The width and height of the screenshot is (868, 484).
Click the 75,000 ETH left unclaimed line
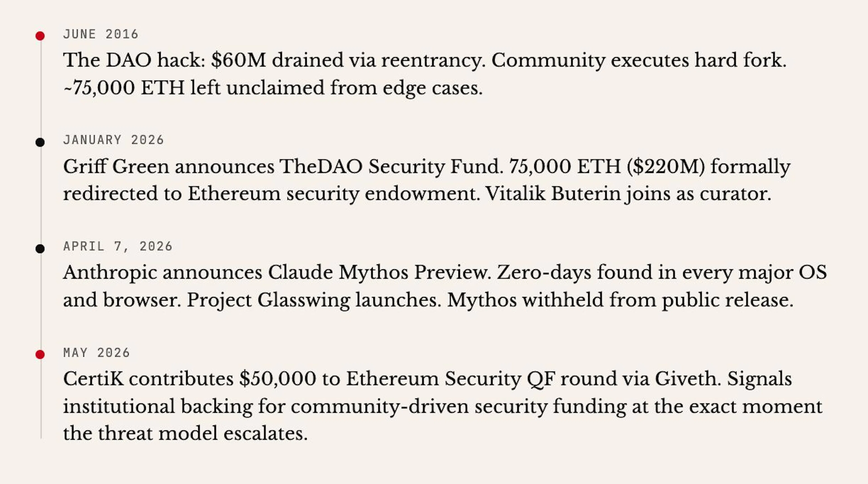pos(273,88)
